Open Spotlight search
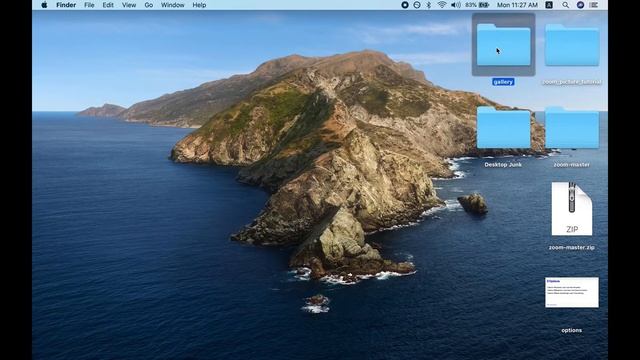 pos(565,5)
